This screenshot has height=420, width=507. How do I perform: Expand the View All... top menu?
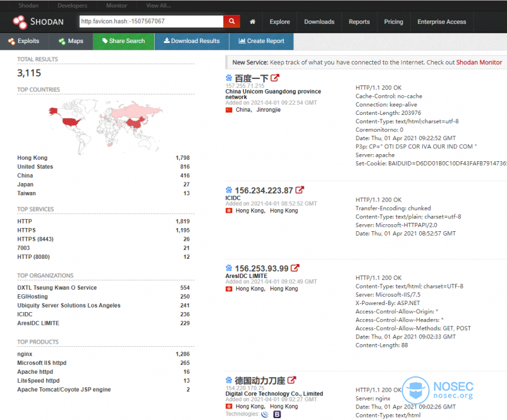point(159,6)
